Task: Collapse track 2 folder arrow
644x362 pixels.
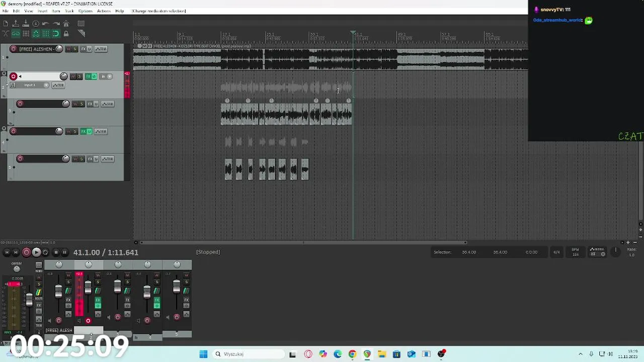Action: [5, 74]
